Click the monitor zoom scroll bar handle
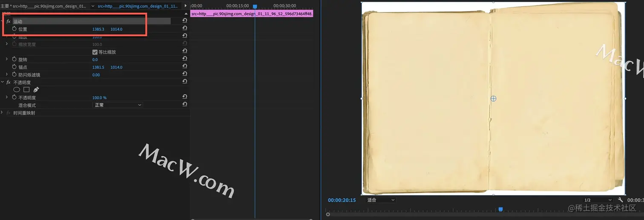 tap(328, 214)
